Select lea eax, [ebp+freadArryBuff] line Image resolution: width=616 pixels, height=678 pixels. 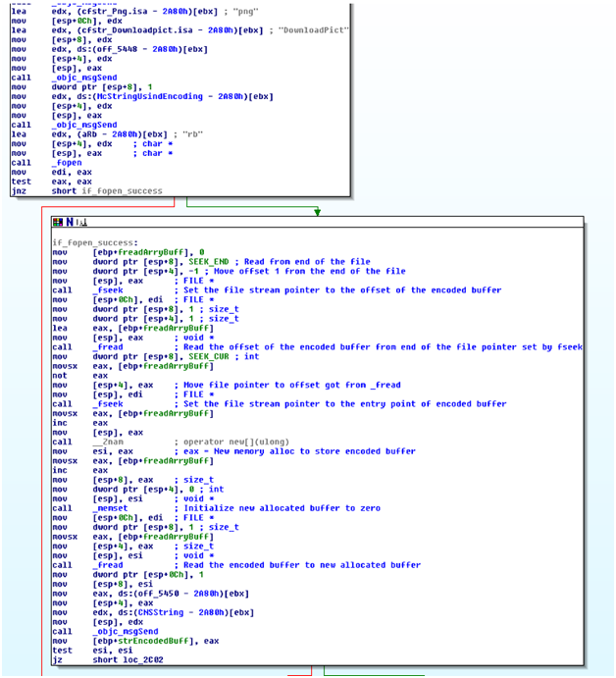coord(133,329)
